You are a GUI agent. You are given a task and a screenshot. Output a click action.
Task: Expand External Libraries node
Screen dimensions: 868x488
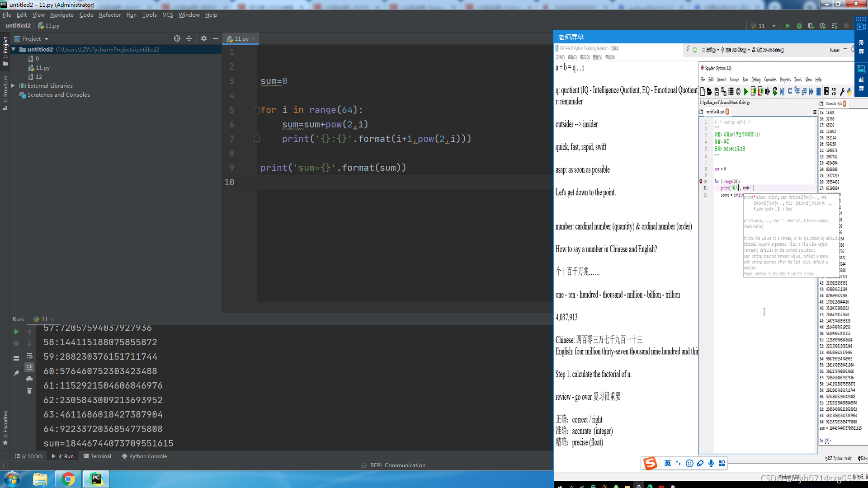(x=13, y=85)
